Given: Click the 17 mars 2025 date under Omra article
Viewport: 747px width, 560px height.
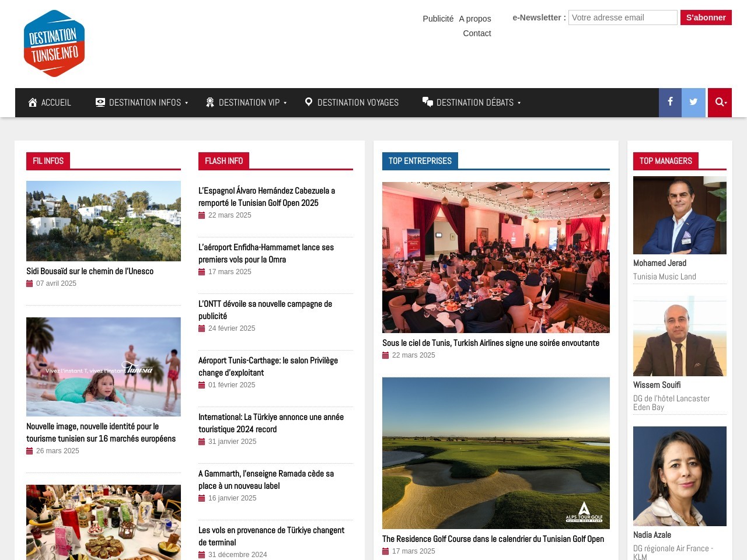Looking at the screenshot, I should (230, 272).
